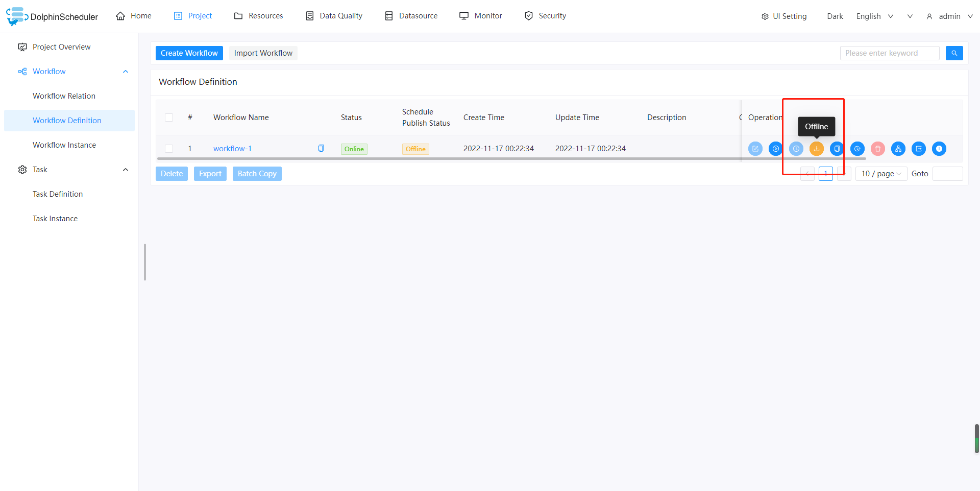Copy the workflow-1 name using copy icon

pos(321,148)
